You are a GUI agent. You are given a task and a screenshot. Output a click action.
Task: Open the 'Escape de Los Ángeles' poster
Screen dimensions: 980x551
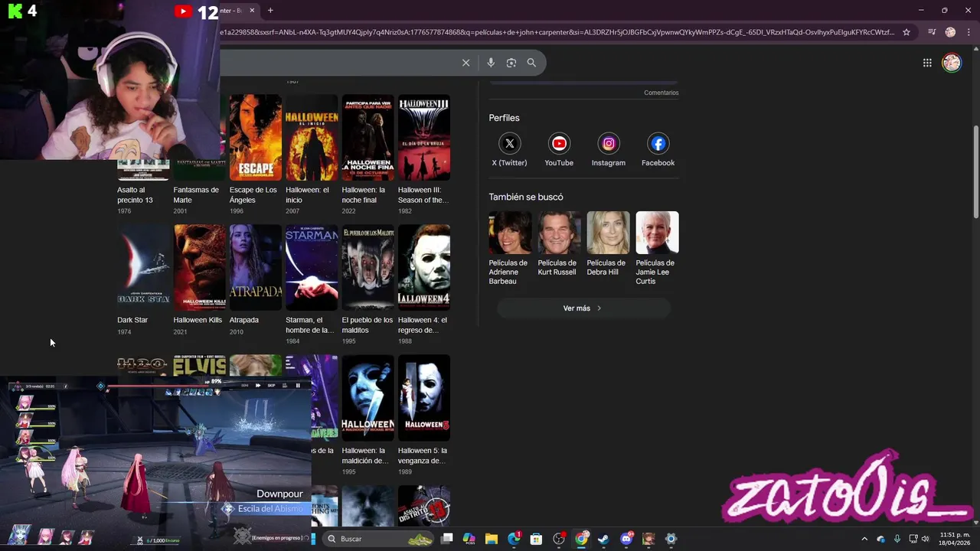(x=256, y=138)
